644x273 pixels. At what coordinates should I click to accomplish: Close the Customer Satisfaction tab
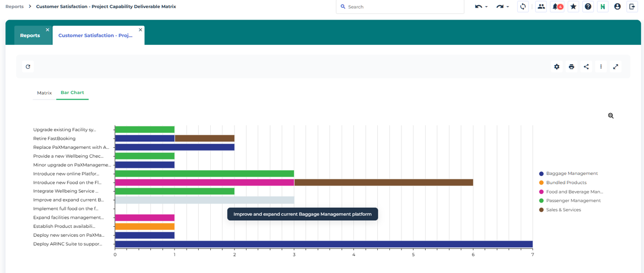point(140,30)
